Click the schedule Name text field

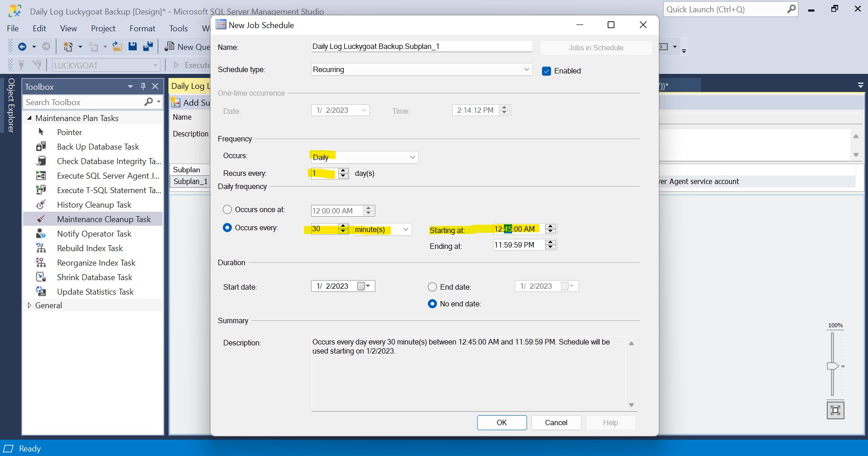click(x=421, y=46)
